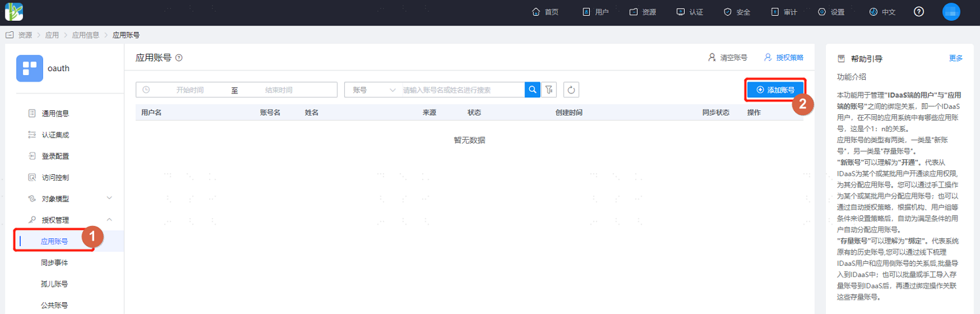Viewport: 980px width, 314px height.
Task: Click the 暂无数据 empty message
Action: 470,140
